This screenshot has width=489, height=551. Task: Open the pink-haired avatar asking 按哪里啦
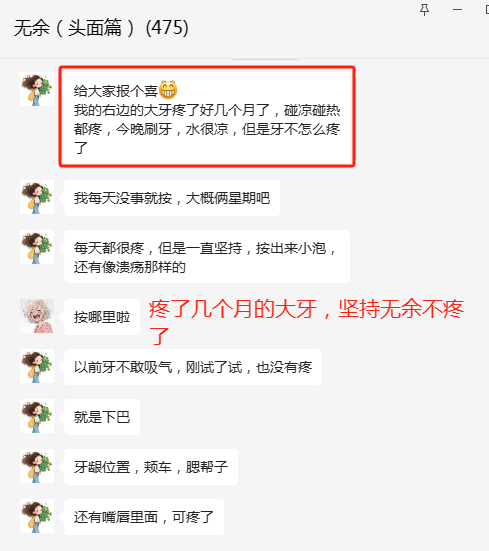[37, 316]
